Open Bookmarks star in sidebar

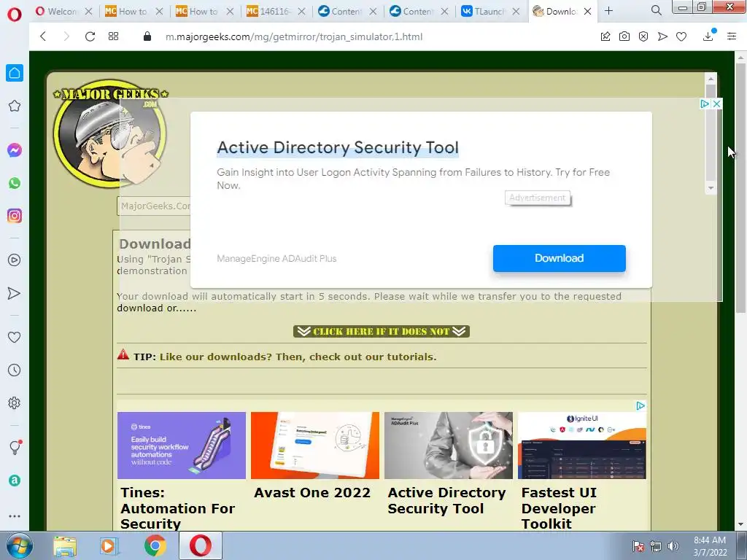pyautogui.click(x=15, y=106)
